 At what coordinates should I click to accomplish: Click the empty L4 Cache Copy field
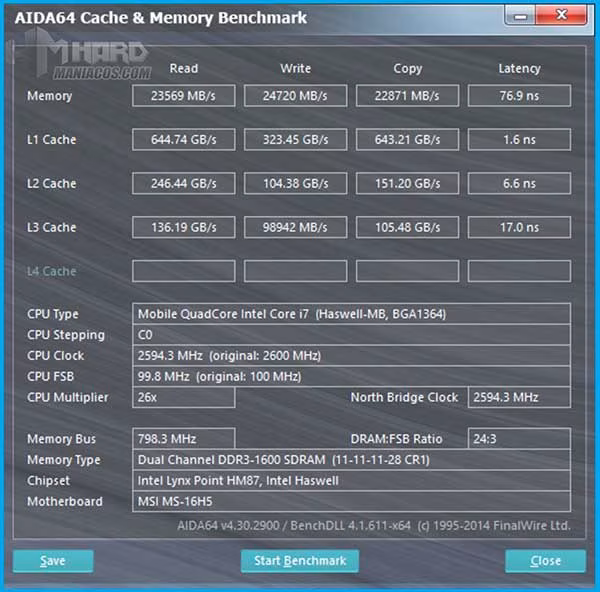click(x=408, y=271)
